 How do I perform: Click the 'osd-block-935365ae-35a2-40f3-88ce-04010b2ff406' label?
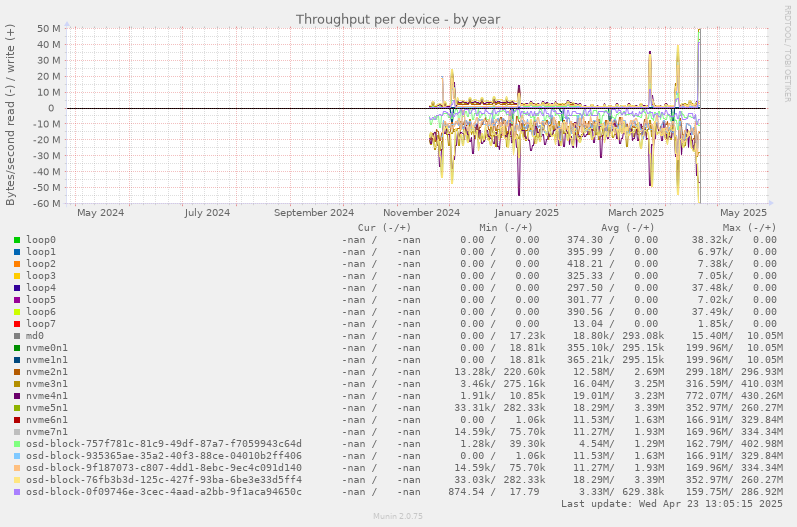pos(164,456)
